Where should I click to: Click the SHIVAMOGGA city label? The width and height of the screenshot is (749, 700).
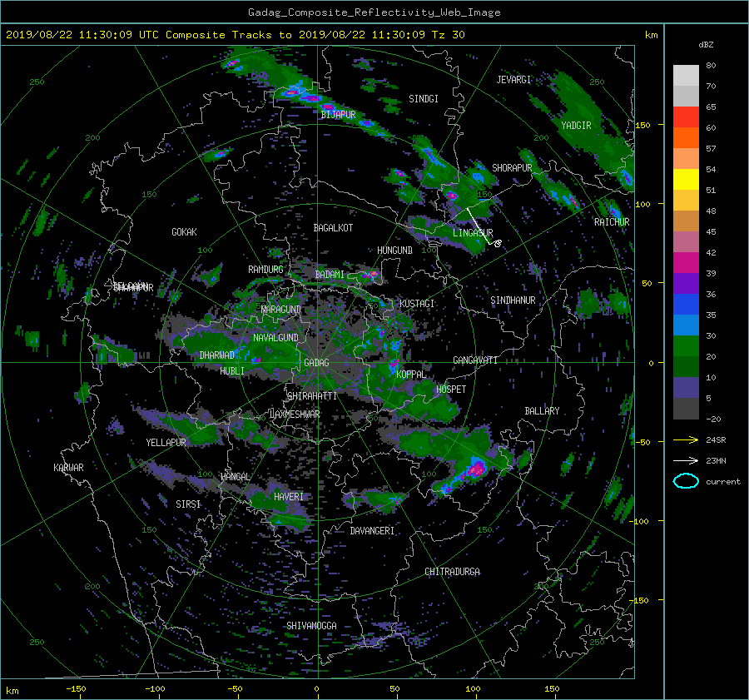click(311, 625)
